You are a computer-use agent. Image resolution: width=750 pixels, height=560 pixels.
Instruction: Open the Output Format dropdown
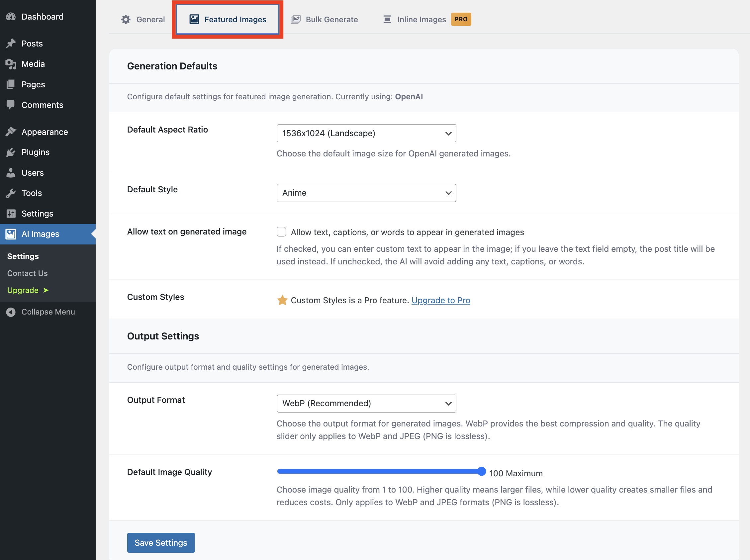tap(366, 403)
